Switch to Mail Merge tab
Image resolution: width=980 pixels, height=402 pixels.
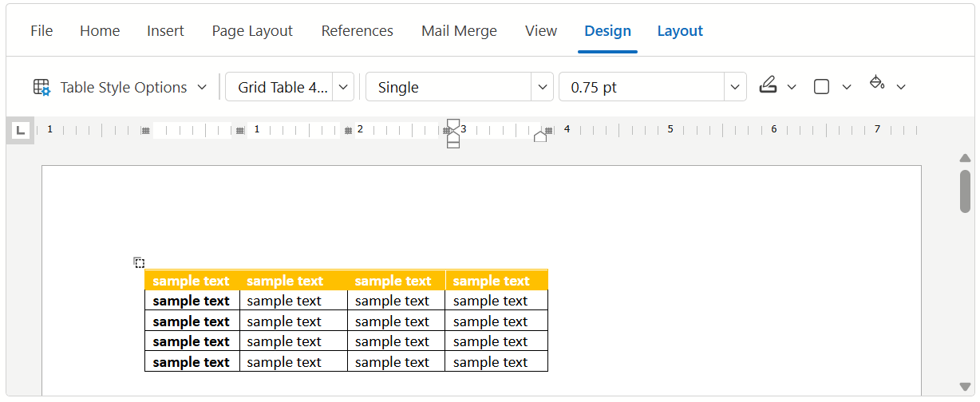click(459, 31)
